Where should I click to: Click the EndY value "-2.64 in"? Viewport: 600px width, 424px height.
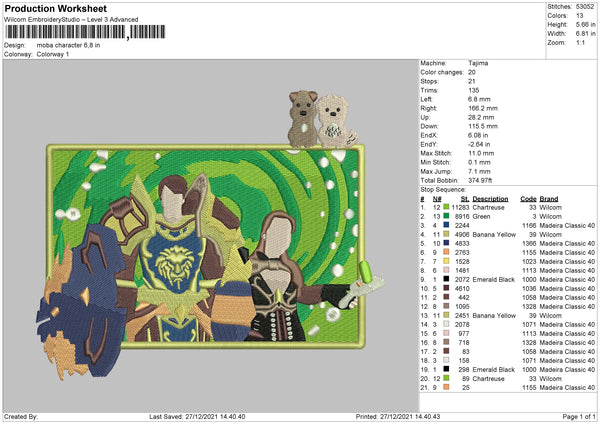click(x=479, y=144)
